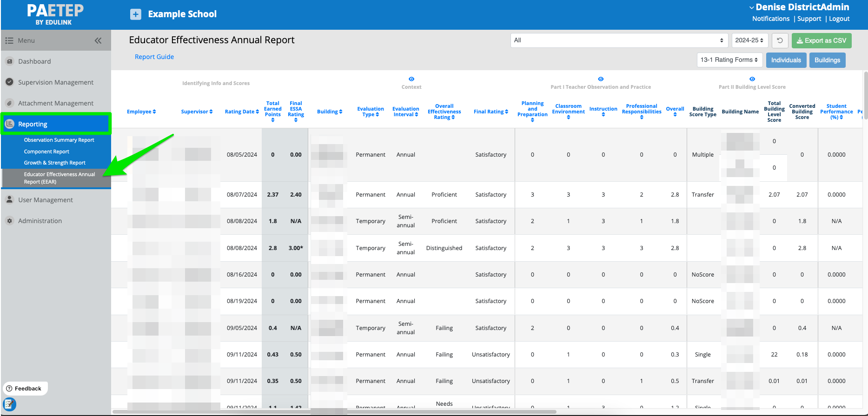The width and height of the screenshot is (868, 416).
Task: Sort by the Employee column
Action: pyautogui.click(x=141, y=112)
